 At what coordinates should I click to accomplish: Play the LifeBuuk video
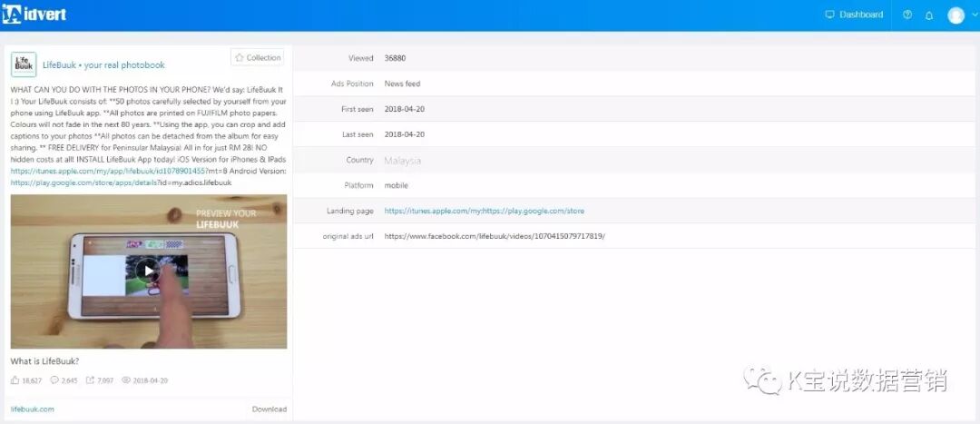[x=148, y=271]
